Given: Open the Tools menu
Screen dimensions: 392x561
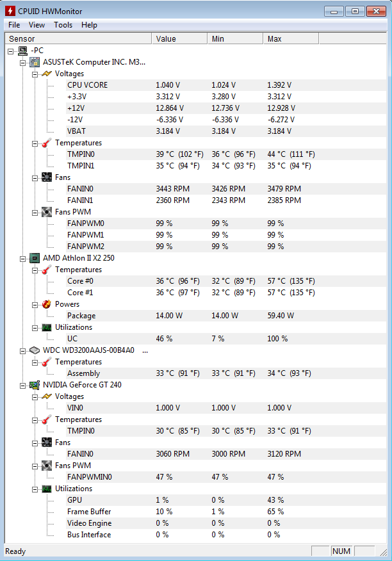Looking at the screenshot, I should click(x=63, y=25).
